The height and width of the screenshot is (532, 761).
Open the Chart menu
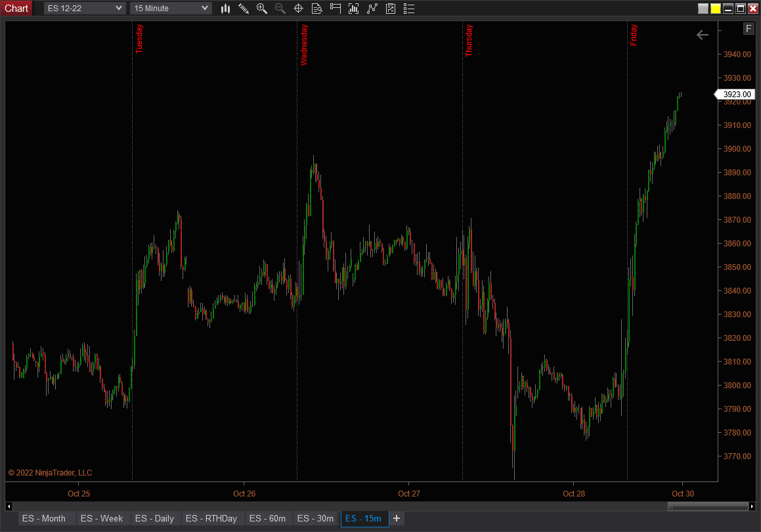tap(16, 8)
